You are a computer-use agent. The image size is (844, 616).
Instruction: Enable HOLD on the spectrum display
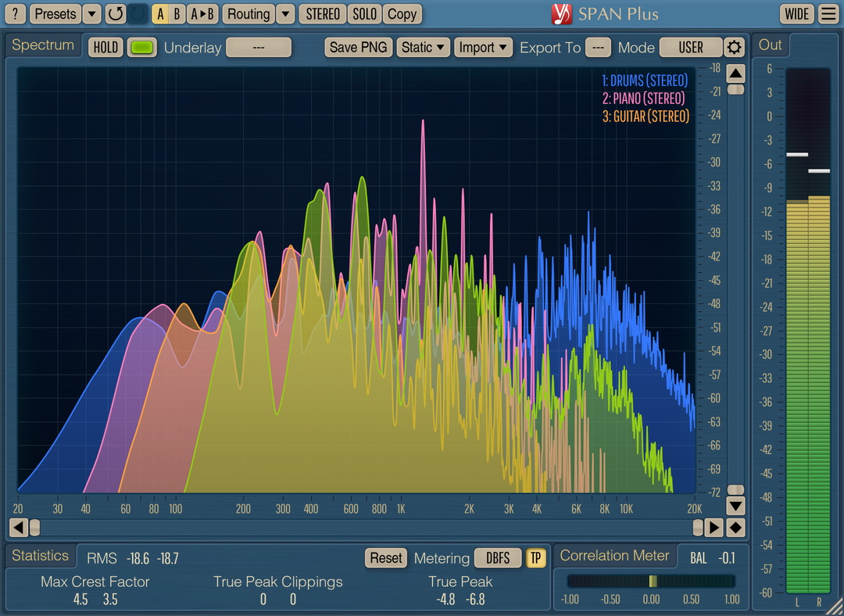pos(105,47)
